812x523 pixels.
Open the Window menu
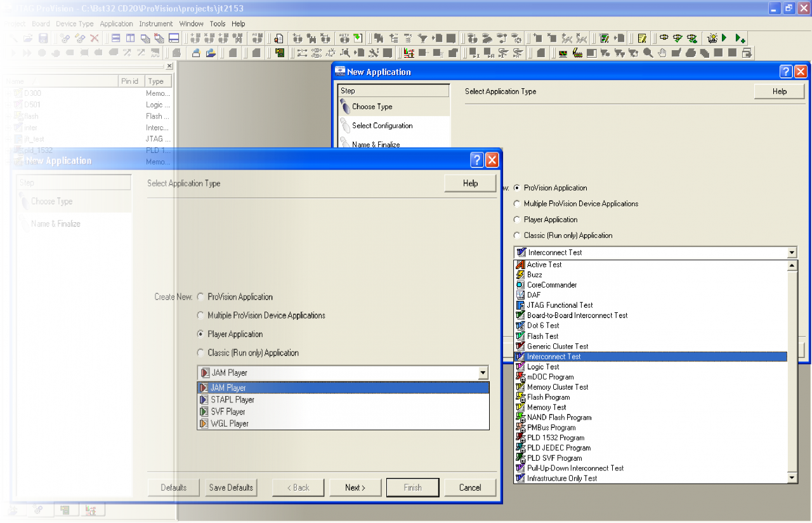192,23
